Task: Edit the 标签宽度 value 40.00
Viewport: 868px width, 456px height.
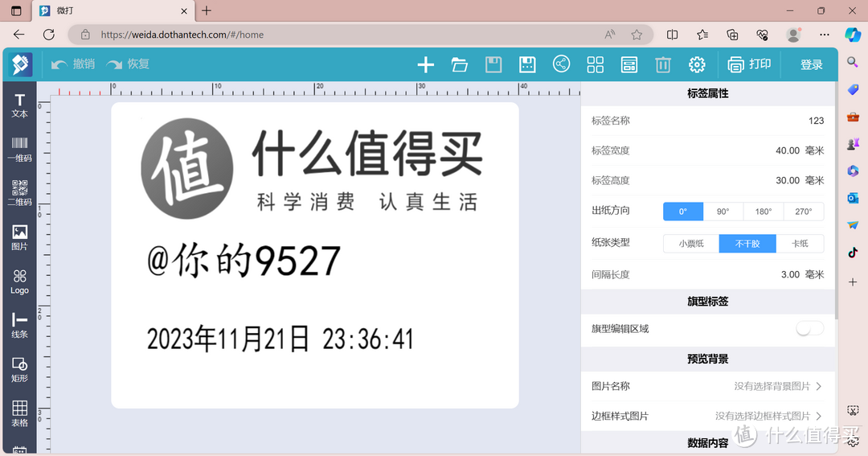Action: tap(787, 150)
